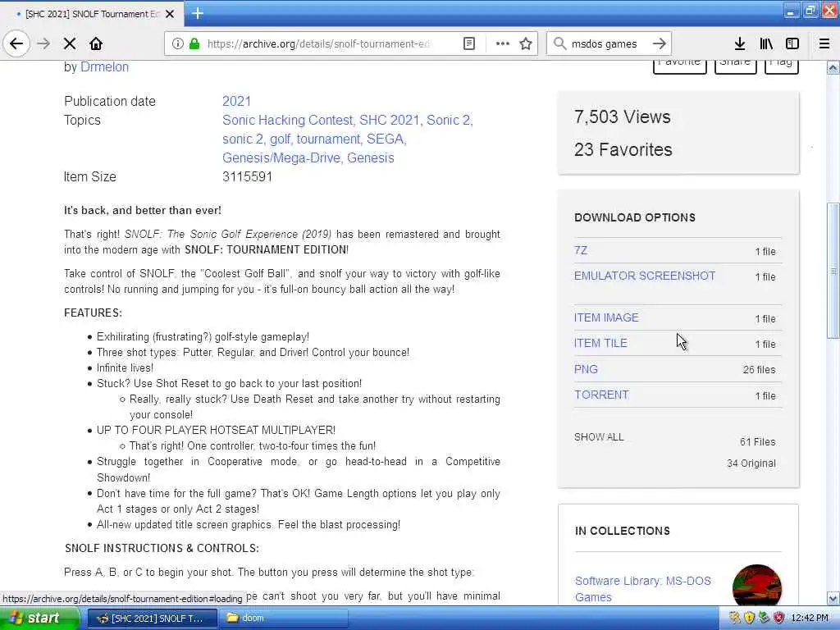Toggle reader view icon
The height and width of the screenshot is (630, 840).
click(x=468, y=43)
